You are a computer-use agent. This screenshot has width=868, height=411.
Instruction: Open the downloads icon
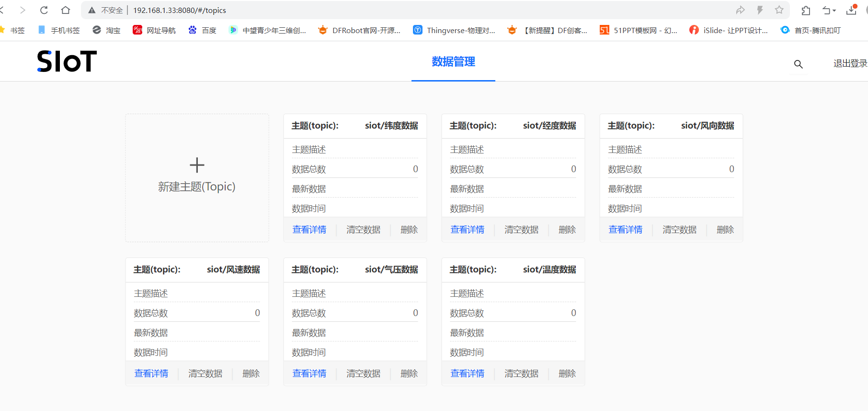[851, 10]
